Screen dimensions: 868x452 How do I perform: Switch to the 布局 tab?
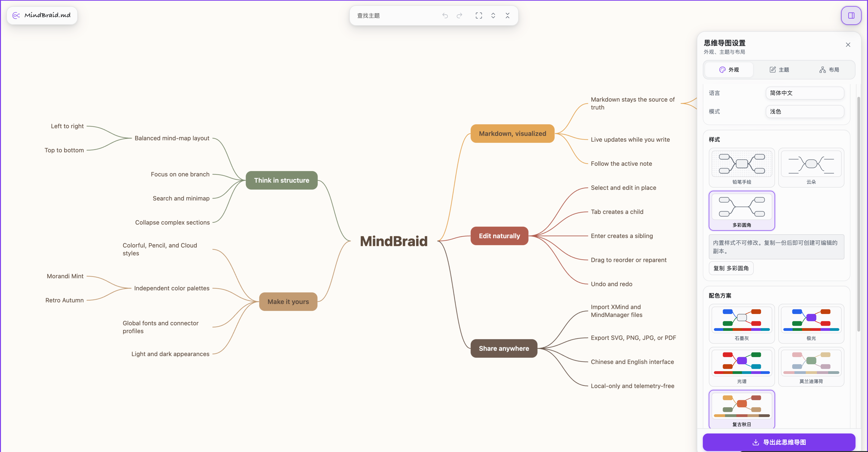pos(829,69)
